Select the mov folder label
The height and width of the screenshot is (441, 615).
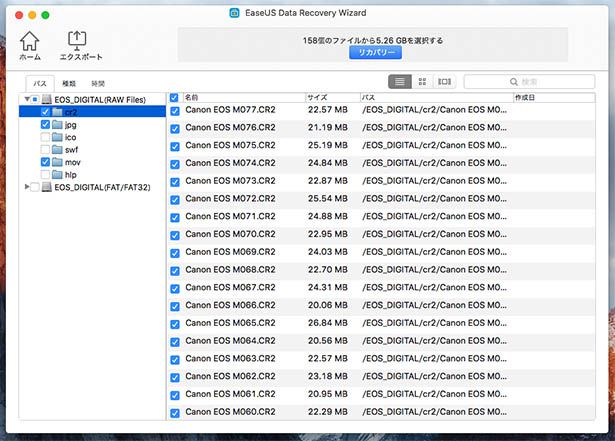73,162
